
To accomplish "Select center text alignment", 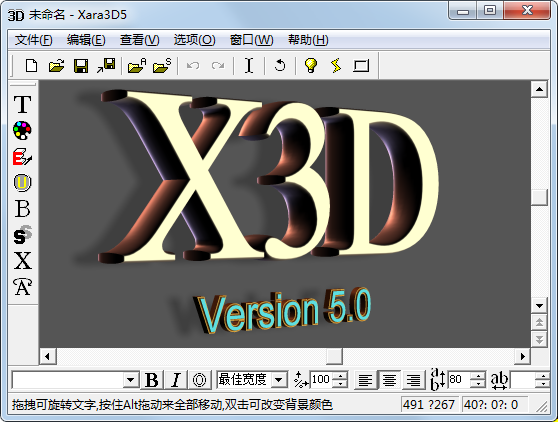I will click(x=390, y=380).
